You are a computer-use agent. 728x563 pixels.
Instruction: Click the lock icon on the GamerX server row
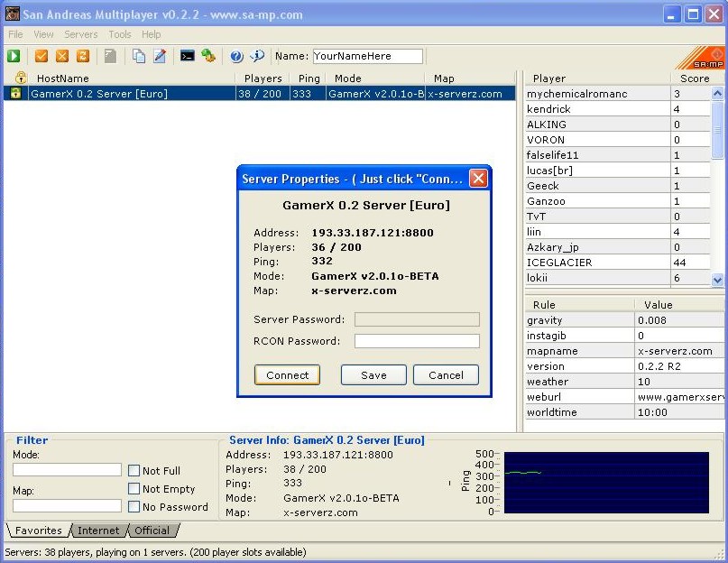pos(15,93)
